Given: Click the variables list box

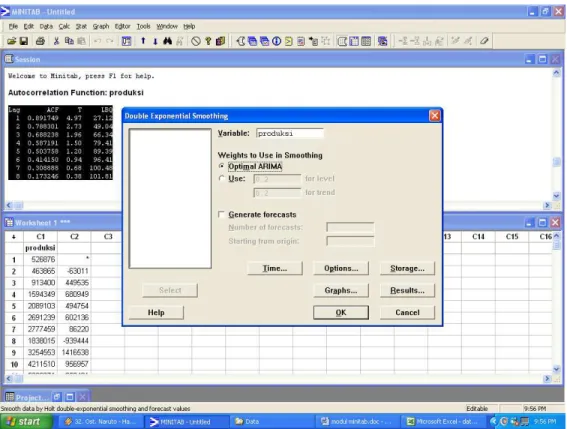Looking at the screenshot, I should [170, 199].
